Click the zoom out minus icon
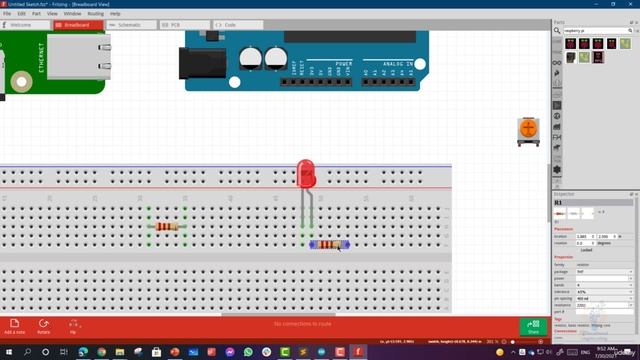 [504, 342]
